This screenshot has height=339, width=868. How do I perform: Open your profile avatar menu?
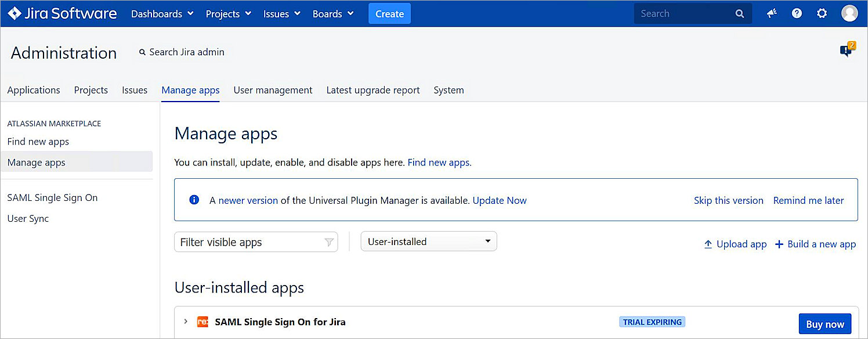point(849,13)
